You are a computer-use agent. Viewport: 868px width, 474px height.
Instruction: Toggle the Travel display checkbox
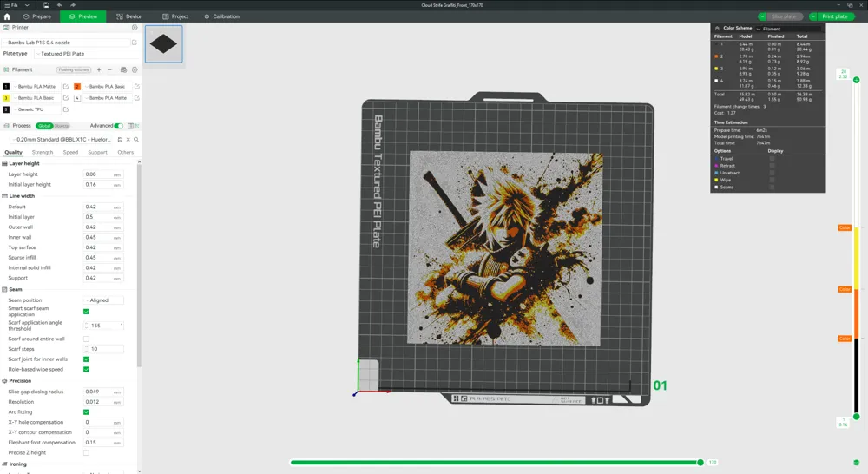(x=773, y=159)
